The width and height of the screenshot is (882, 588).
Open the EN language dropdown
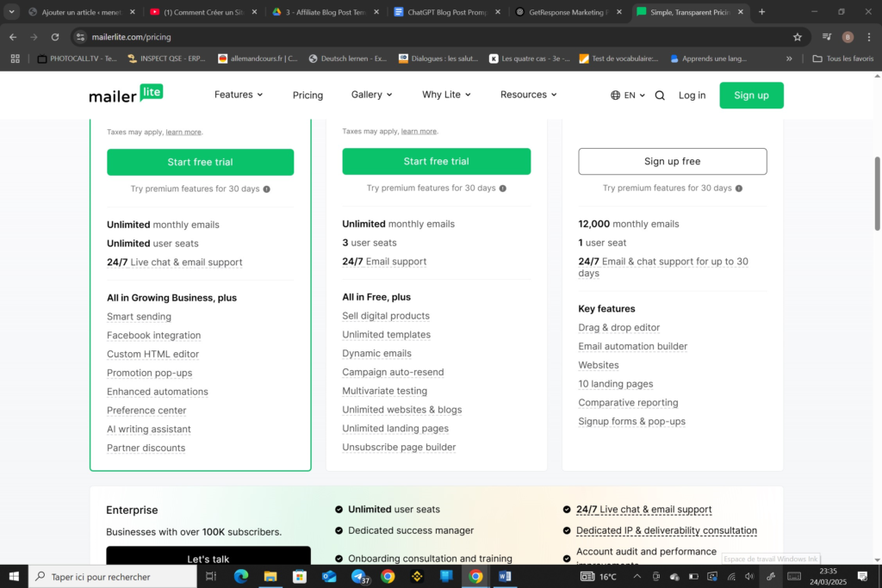[635, 96]
